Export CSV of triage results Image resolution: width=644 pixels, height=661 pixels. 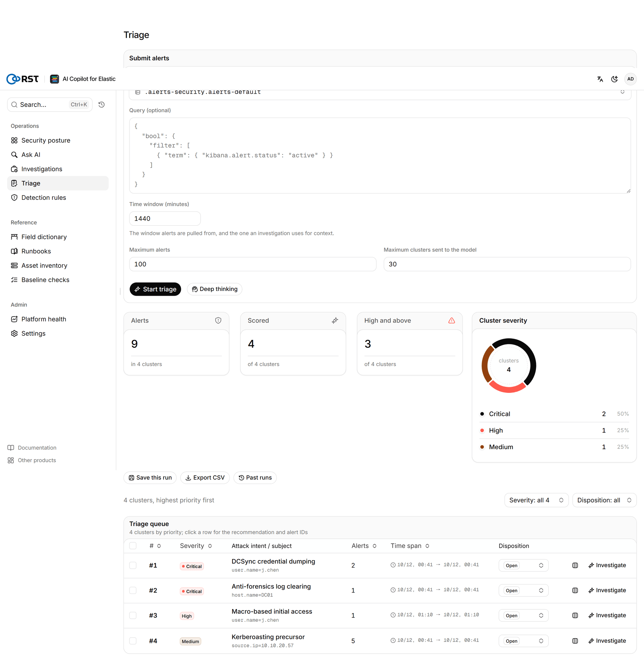tap(205, 478)
